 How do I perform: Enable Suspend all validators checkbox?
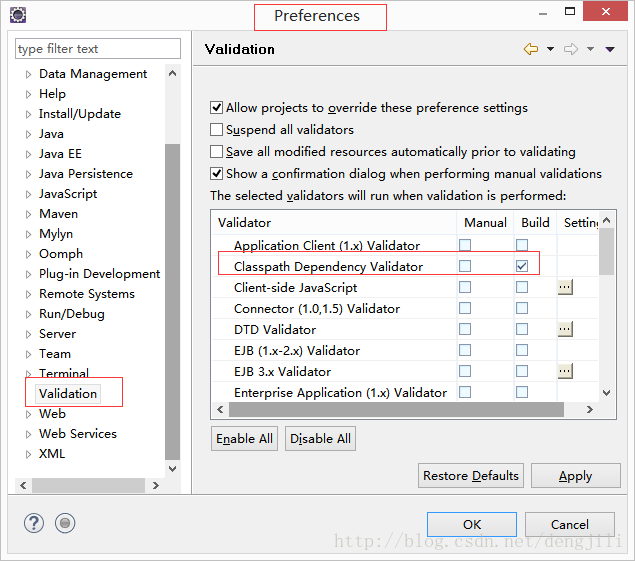pyautogui.click(x=216, y=130)
